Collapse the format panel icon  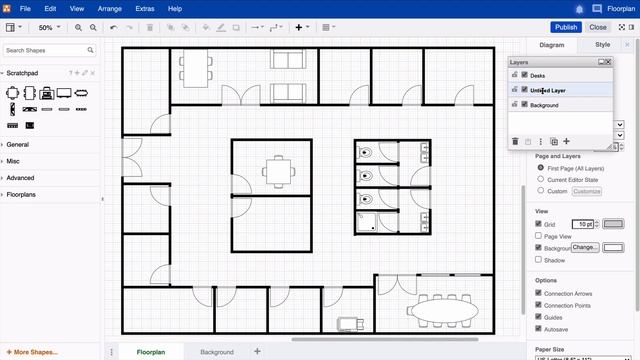coord(631,27)
